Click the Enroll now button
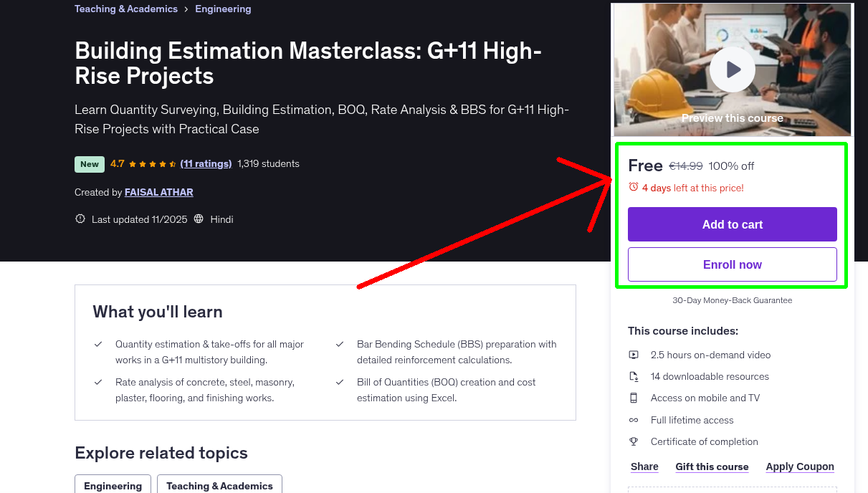This screenshot has height=493, width=868. [732, 264]
